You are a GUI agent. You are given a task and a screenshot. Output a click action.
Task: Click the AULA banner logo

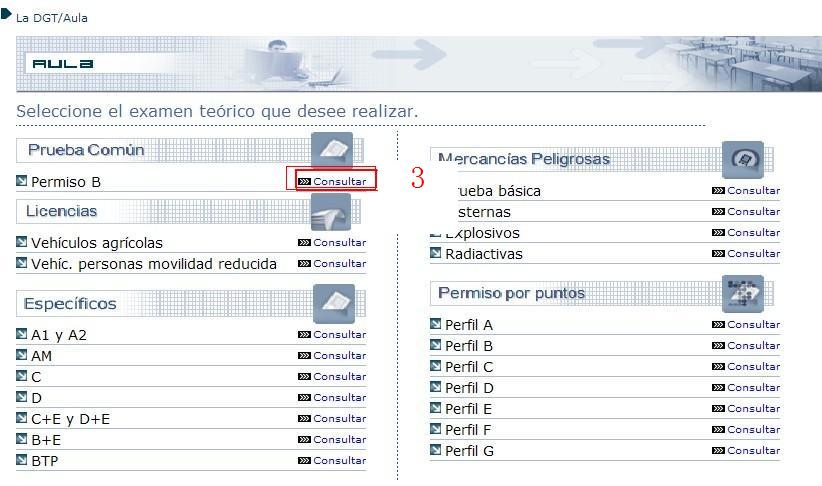tap(62, 64)
